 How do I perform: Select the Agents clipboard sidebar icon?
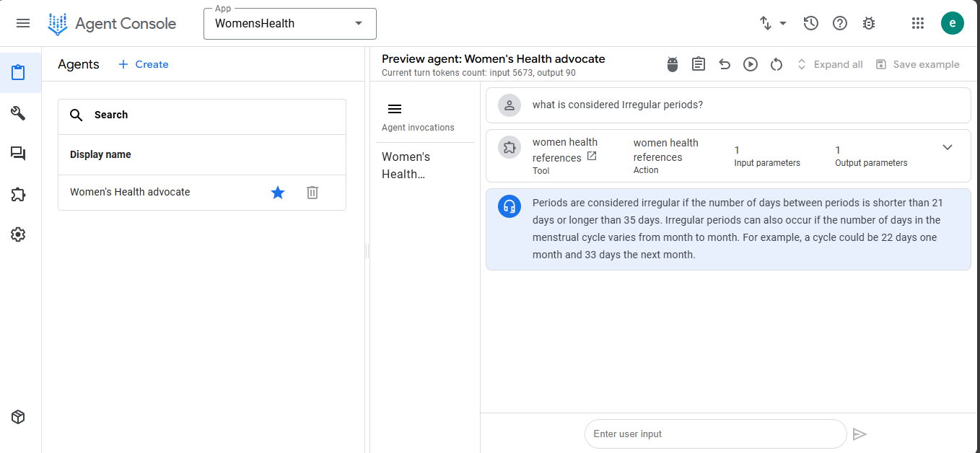[x=19, y=73]
